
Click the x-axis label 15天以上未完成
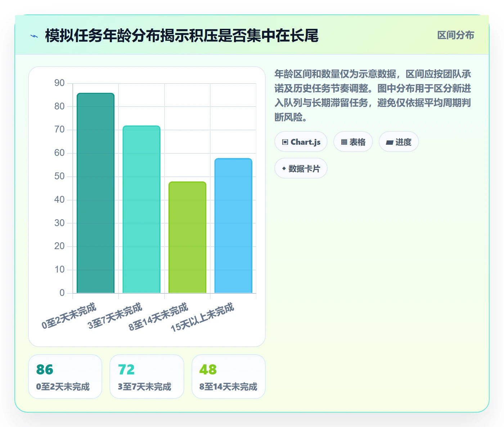[x=202, y=317]
